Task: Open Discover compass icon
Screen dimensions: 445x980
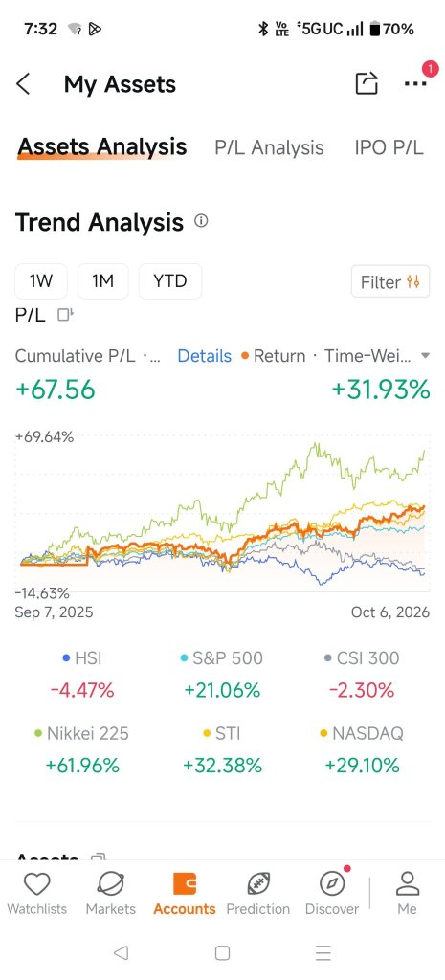Action: 332,884
